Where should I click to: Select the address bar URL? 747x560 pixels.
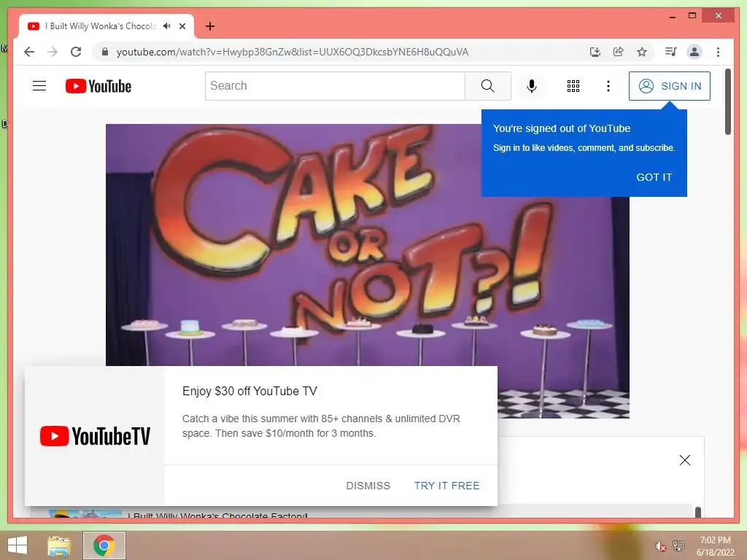coord(293,52)
